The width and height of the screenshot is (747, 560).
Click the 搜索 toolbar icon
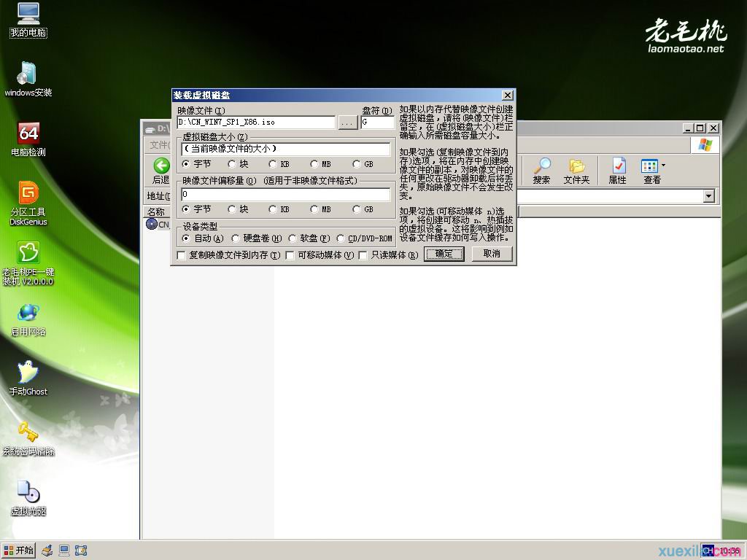pos(541,171)
